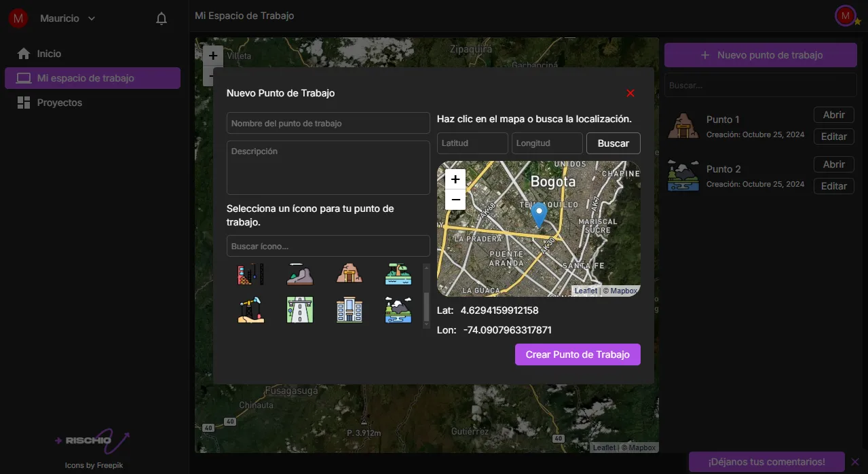The height and width of the screenshot is (474, 868).
Task: Expand the Mauricio user dropdown
Action: [92, 19]
